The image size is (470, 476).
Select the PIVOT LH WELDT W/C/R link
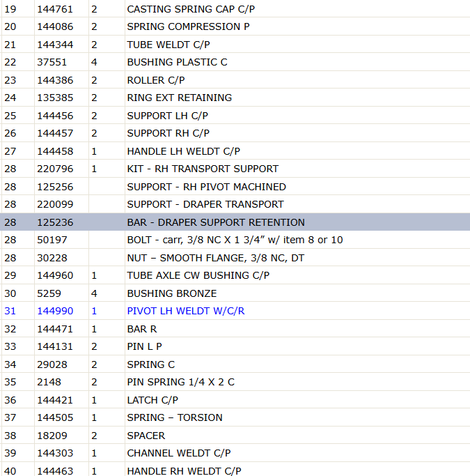pyautogui.click(x=186, y=311)
